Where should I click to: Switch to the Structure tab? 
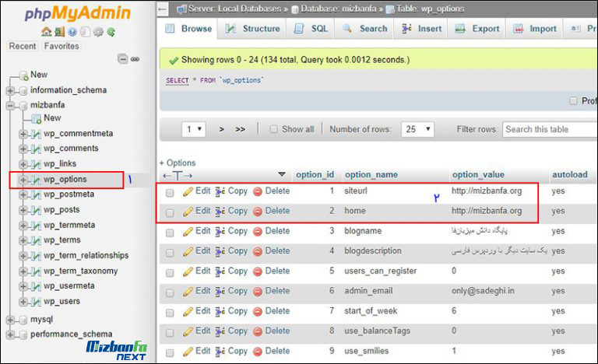pyautogui.click(x=252, y=29)
